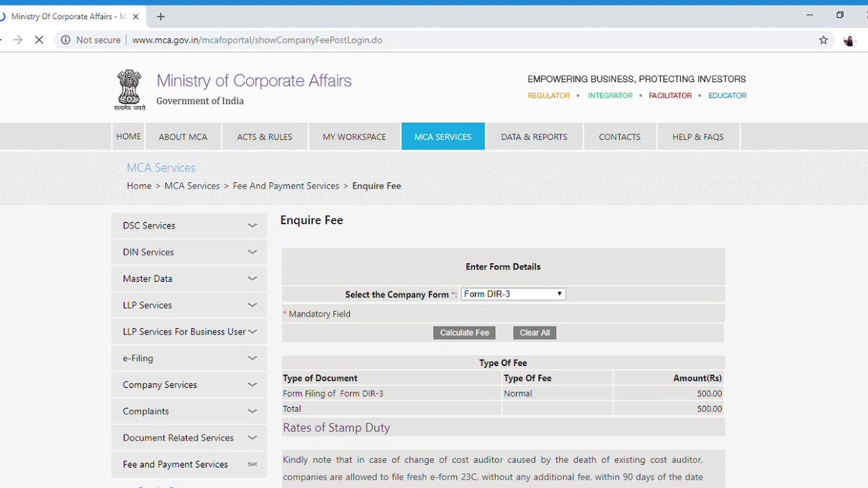The image size is (868, 488).
Task: Click the Rates of Stamp Duty heading
Action: tap(336, 428)
